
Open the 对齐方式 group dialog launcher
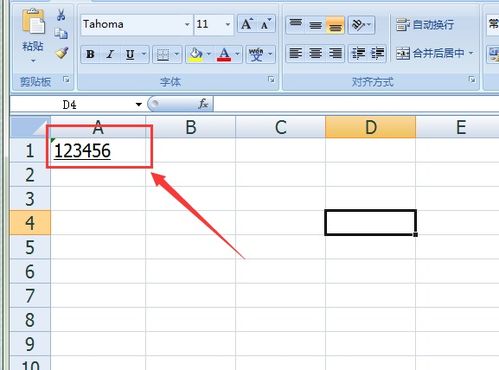coord(472,79)
